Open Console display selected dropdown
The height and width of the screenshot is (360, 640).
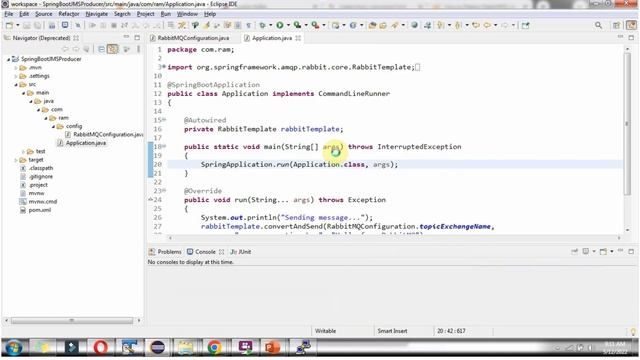click(x=594, y=251)
